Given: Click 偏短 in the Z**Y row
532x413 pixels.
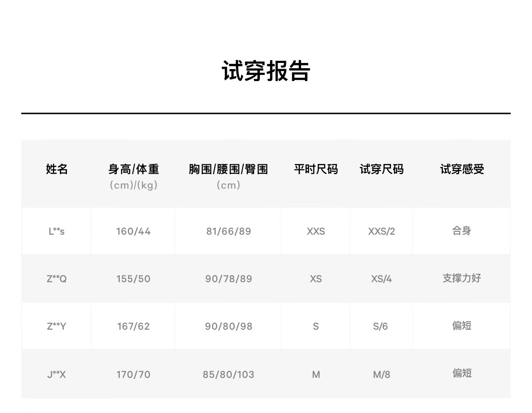Looking at the screenshot, I should pyautogui.click(x=462, y=326).
